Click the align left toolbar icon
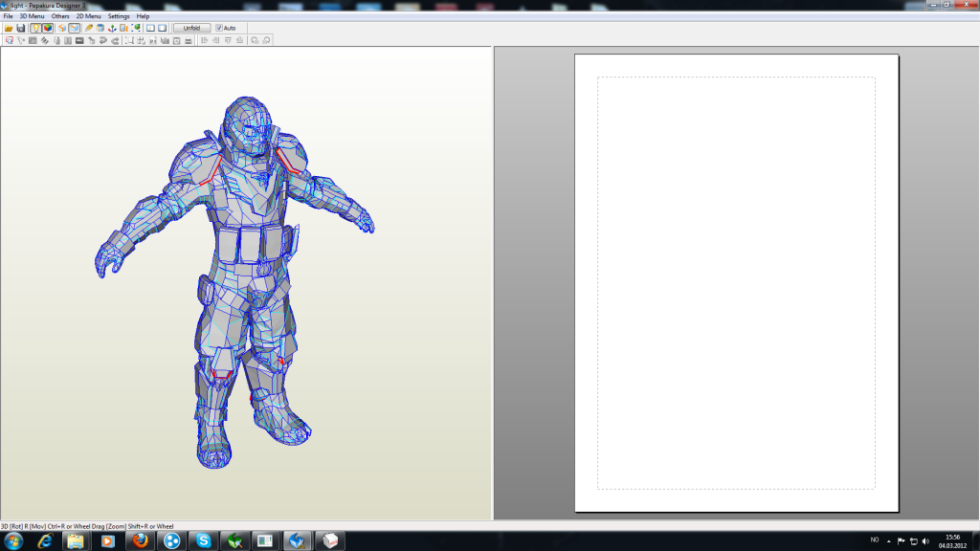Image resolution: width=980 pixels, height=551 pixels. [204, 40]
